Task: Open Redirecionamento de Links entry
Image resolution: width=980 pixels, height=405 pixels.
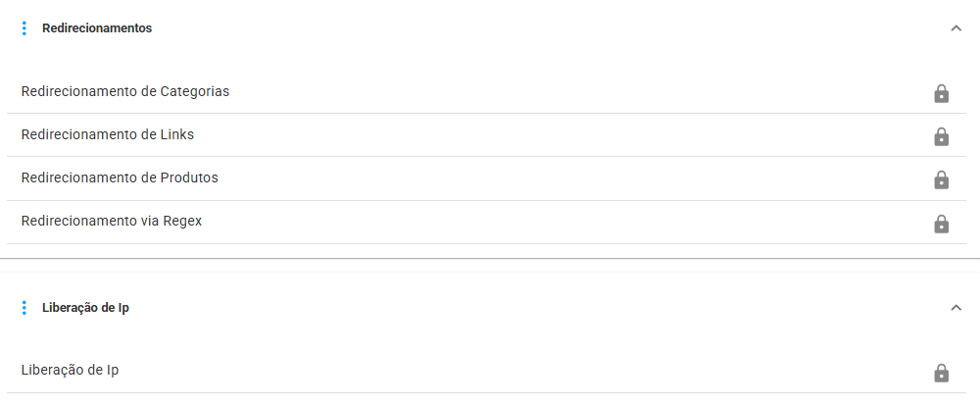Action: (108, 134)
